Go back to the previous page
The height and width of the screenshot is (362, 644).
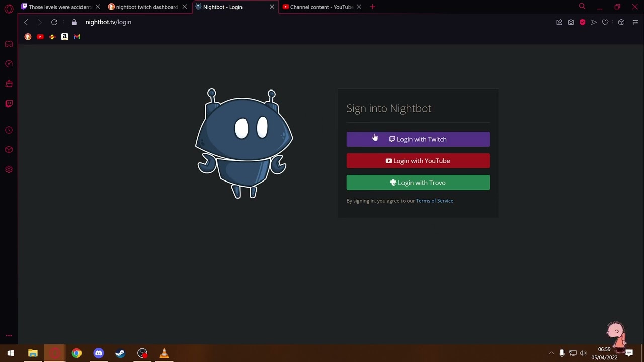click(26, 22)
